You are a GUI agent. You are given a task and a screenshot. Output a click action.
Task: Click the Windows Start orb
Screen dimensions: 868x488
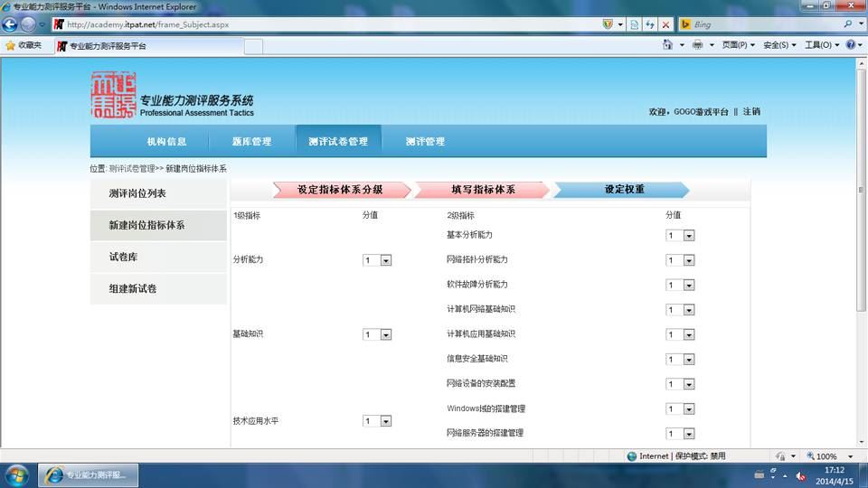(16, 475)
